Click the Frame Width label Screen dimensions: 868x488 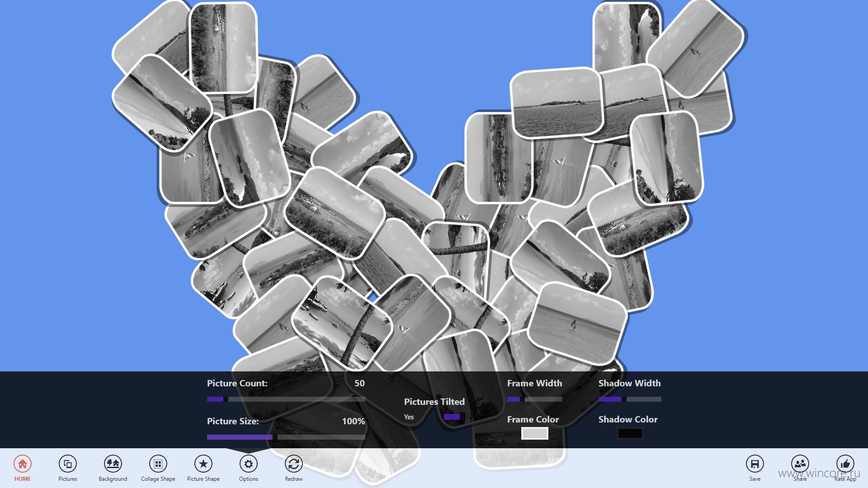click(534, 383)
